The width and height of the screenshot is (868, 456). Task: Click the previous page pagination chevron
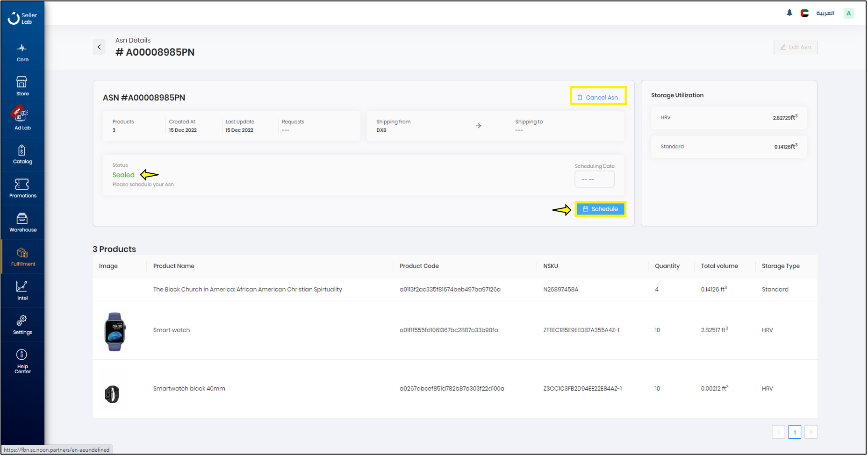[778, 432]
